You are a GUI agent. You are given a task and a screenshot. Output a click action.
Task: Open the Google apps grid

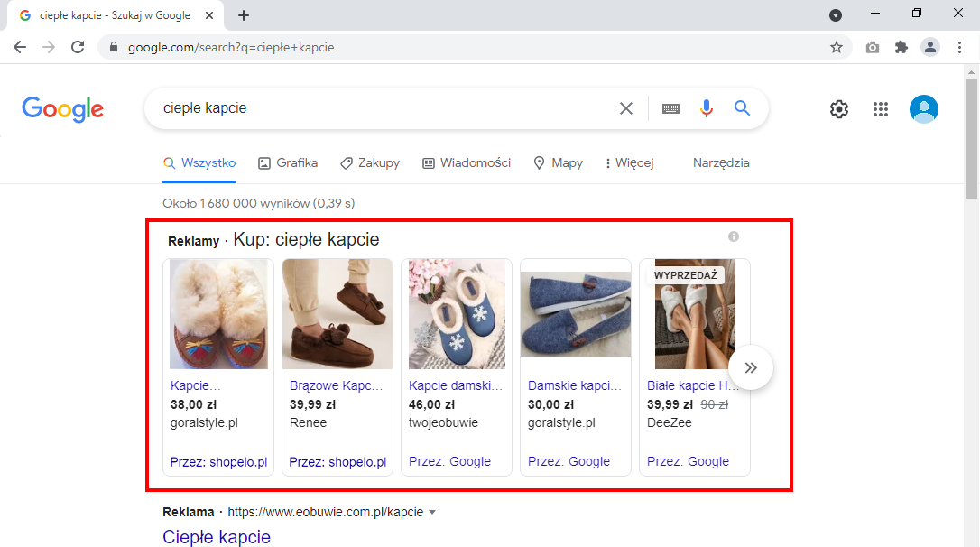click(x=881, y=109)
